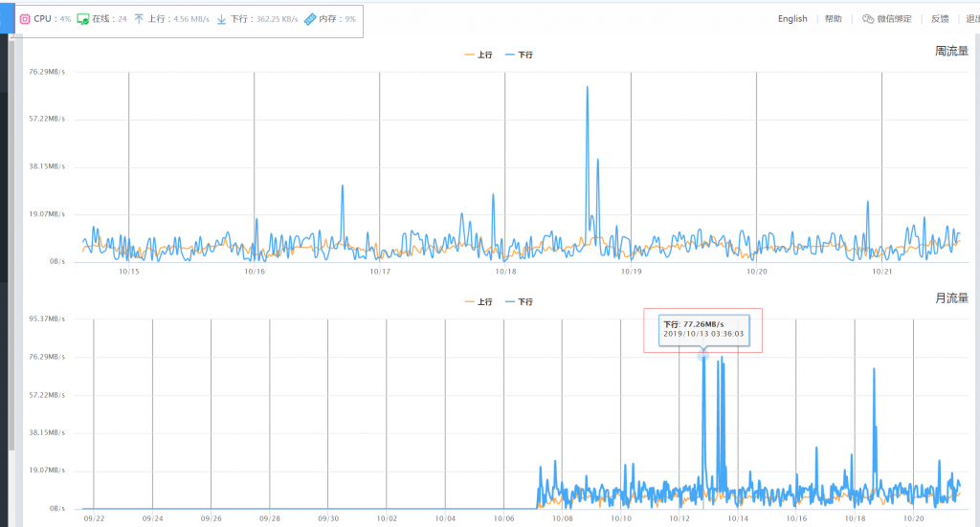
Task: Click the 77.26MB/s tooltip in monthly chart
Action: point(702,329)
